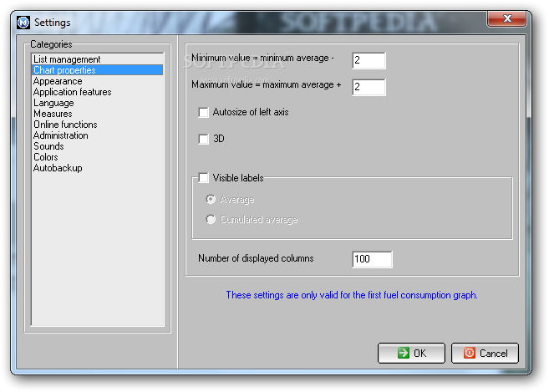549x392 pixels.
Task: Confirm settings with the OK button
Action: (411, 353)
